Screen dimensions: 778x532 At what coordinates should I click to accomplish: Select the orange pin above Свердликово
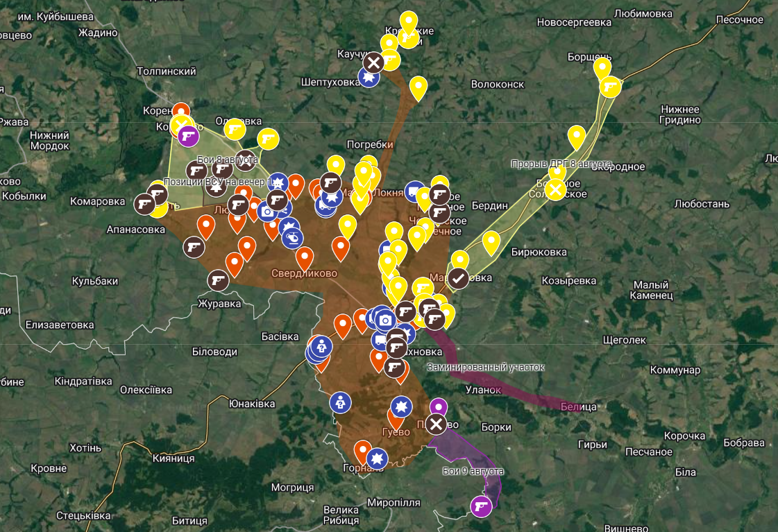click(304, 257)
